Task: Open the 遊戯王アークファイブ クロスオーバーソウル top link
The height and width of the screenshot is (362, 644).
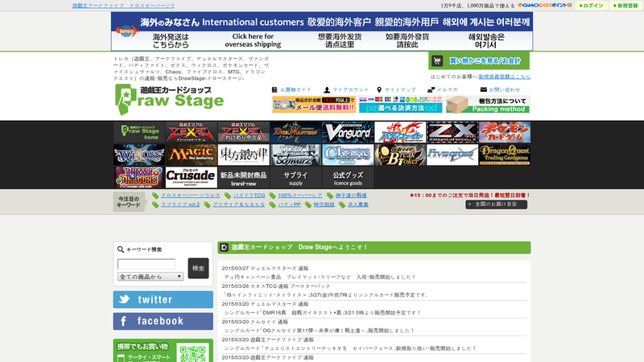Action: [123, 6]
